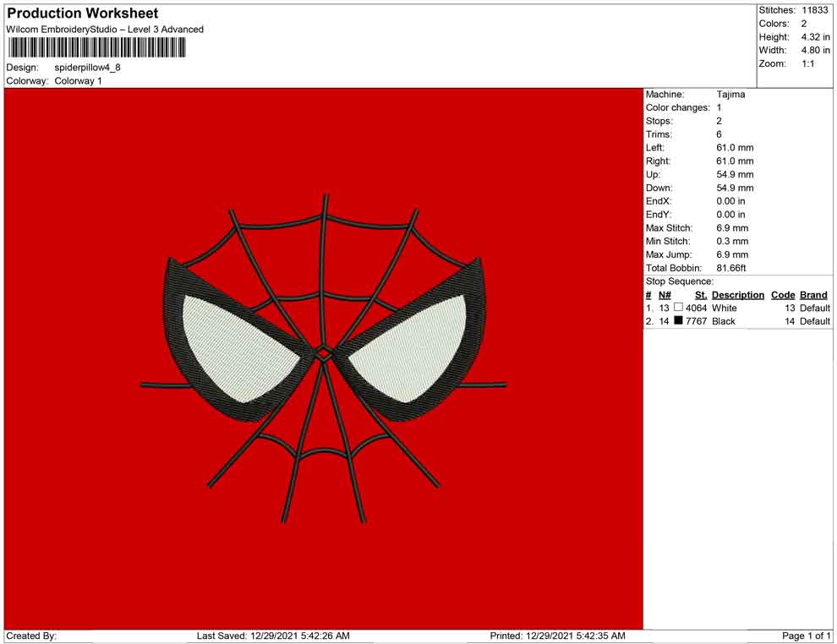Click the black color swatch in stop sequence
This screenshot has height=644, width=837.
(x=678, y=320)
